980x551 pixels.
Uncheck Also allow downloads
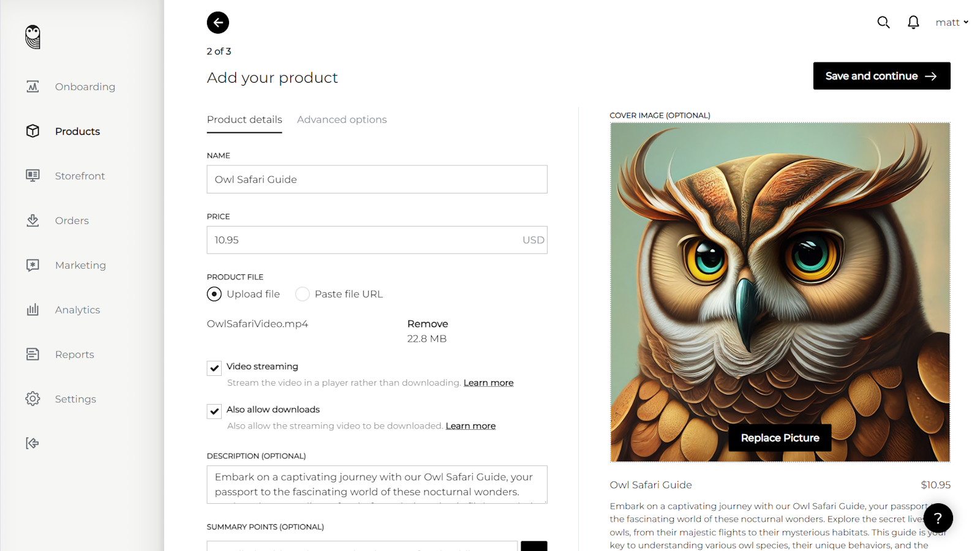[x=214, y=411]
